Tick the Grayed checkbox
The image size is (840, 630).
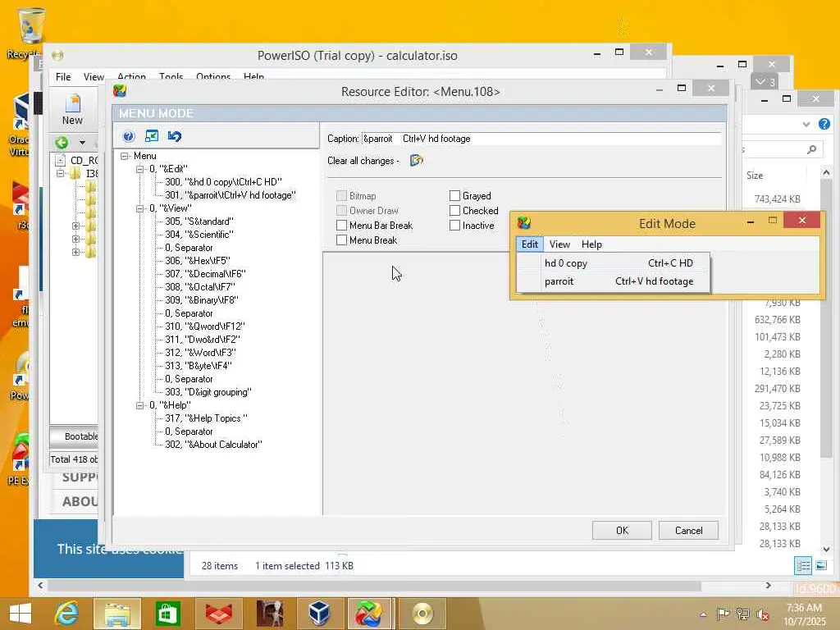pos(454,195)
